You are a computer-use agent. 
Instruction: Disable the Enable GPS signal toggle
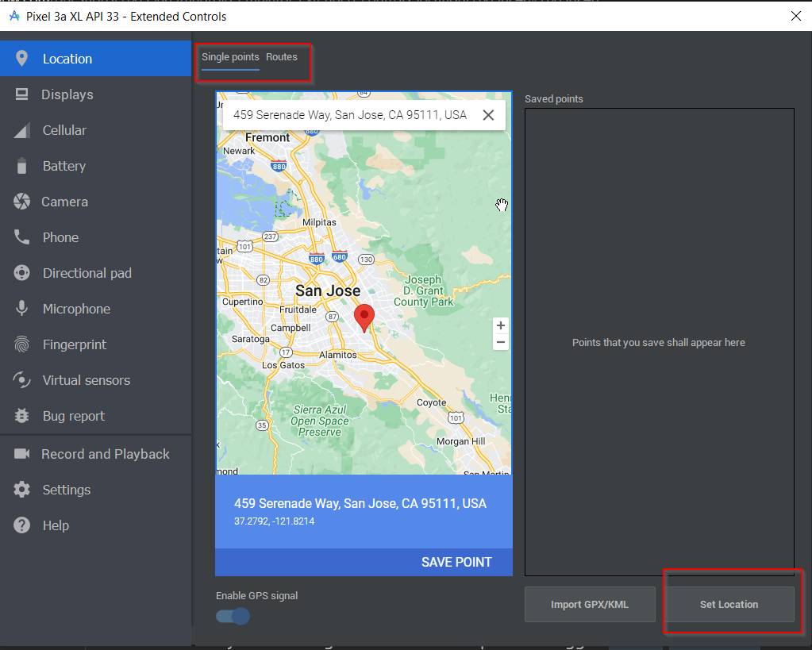click(x=232, y=616)
